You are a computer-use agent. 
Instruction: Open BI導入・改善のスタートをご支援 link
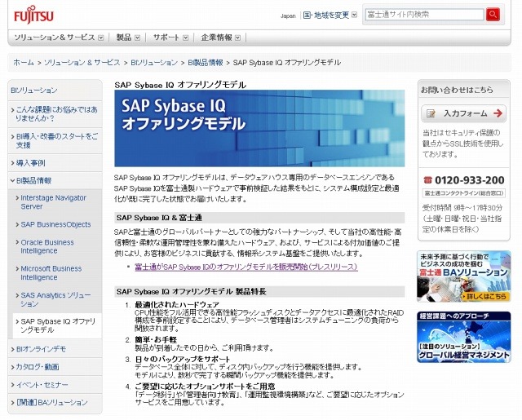click(57, 140)
